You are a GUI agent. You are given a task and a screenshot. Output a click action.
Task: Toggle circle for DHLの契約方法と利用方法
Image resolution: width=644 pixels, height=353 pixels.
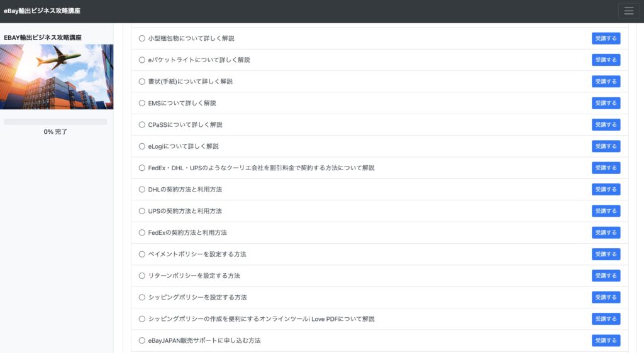tap(142, 190)
